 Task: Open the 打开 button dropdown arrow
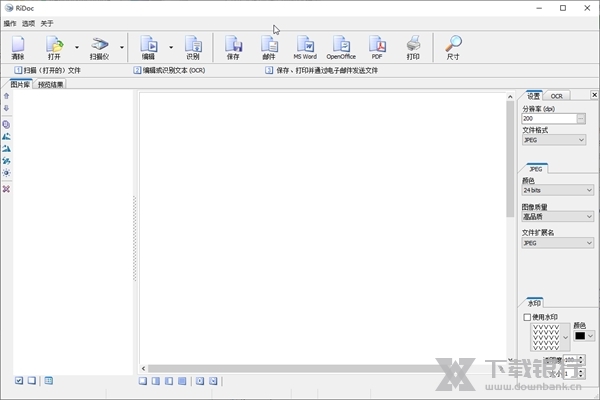[77, 47]
